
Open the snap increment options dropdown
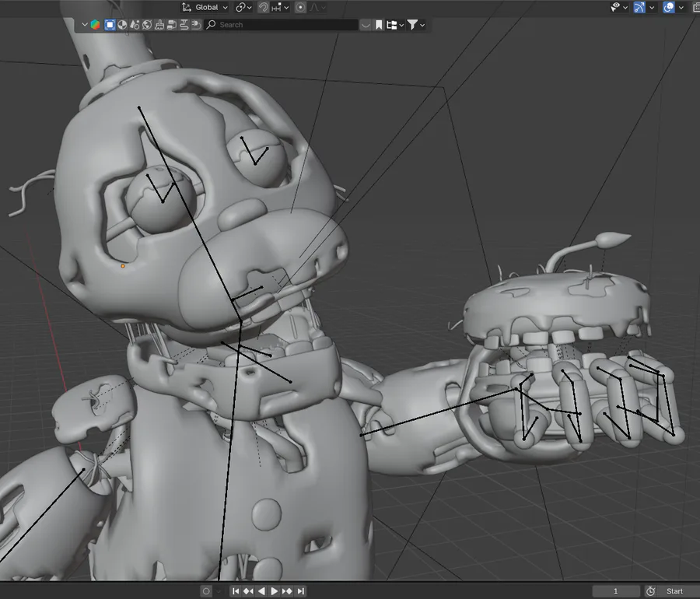280,7
